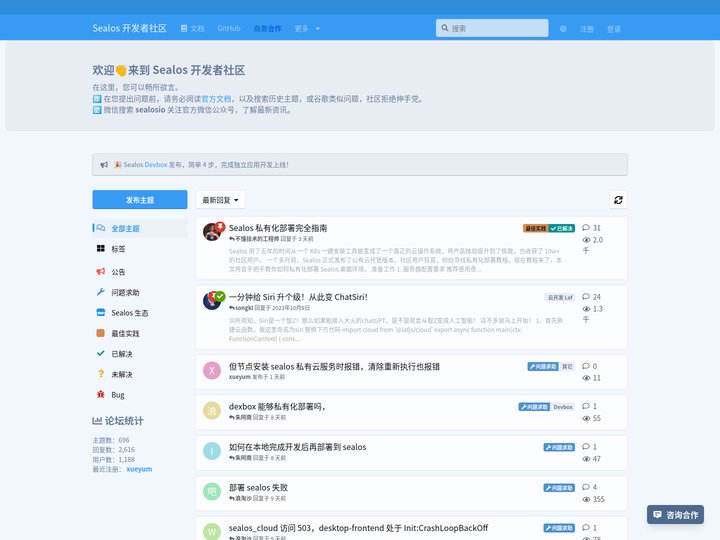Open the 注册 sign-up link
Viewport: 720px width, 540px height.
coord(586,29)
